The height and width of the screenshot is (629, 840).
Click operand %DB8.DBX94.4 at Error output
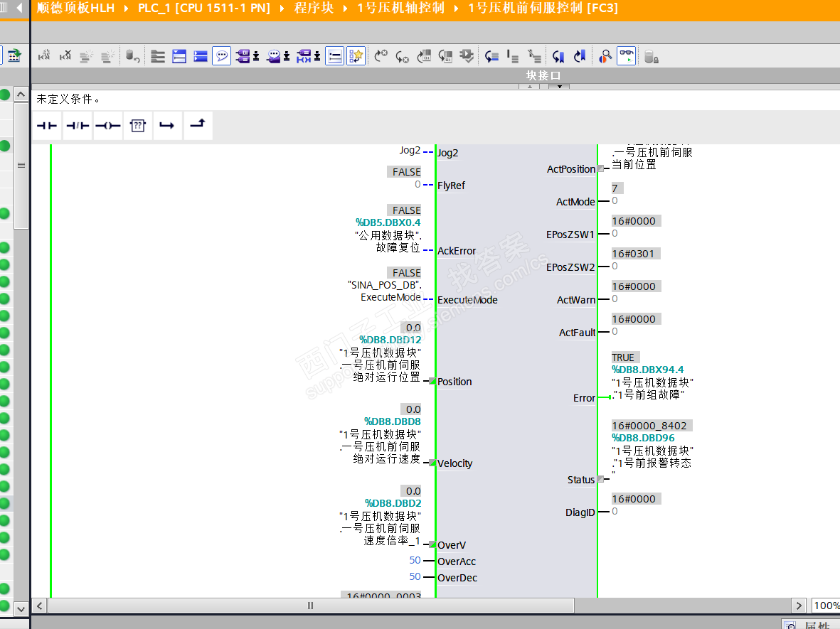(x=648, y=370)
